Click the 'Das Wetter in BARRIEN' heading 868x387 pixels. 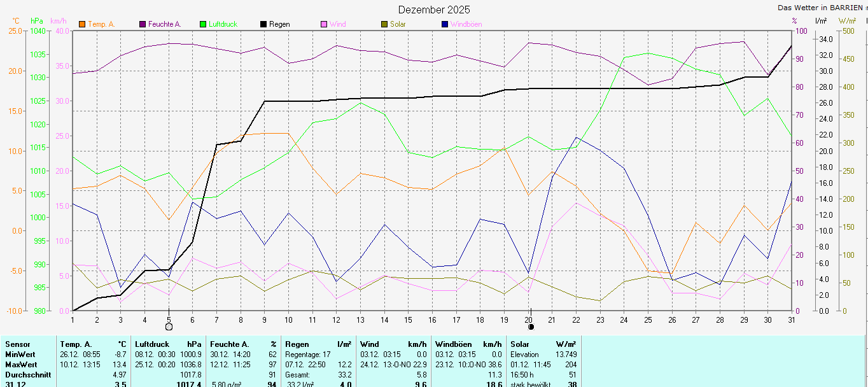tap(818, 8)
